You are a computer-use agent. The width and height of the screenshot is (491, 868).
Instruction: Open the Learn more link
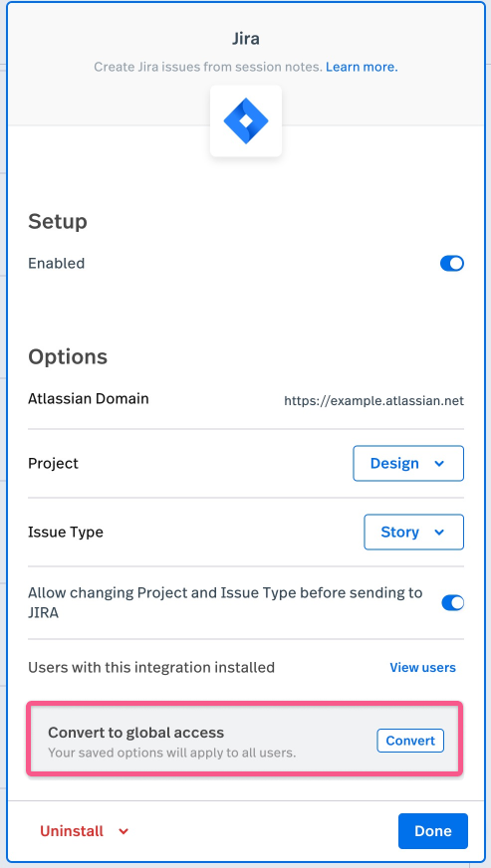(362, 68)
